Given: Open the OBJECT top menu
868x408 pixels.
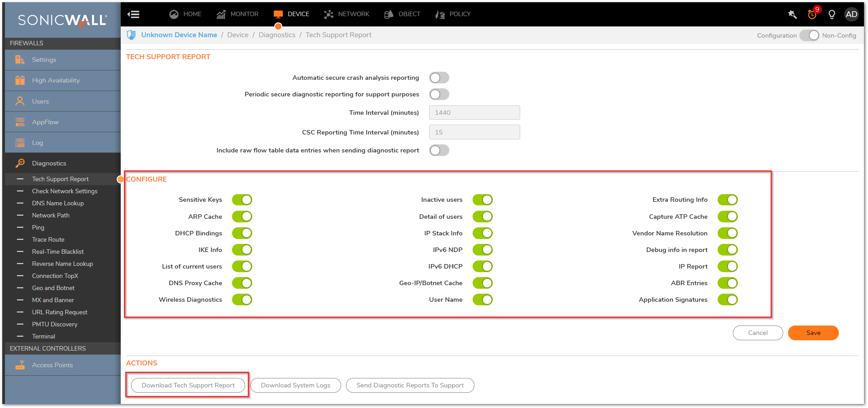Looking at the screenshot, I should 402,14.
